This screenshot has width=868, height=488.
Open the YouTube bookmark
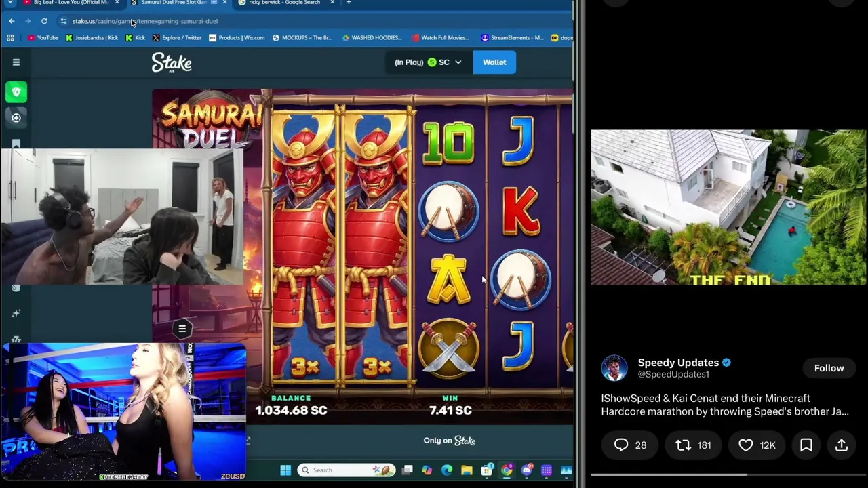pyautogui.click(x=43, y=38)
